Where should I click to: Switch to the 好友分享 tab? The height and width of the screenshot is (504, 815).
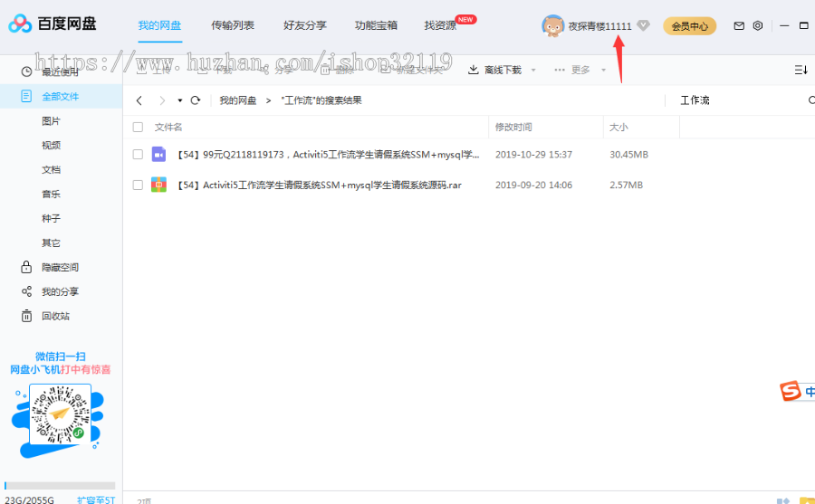coord(304,25)
